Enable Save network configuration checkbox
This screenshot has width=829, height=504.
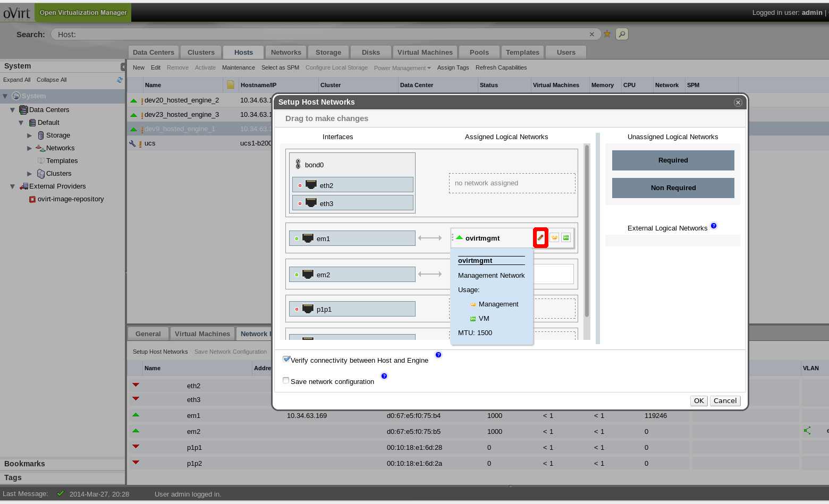point(286,381)
